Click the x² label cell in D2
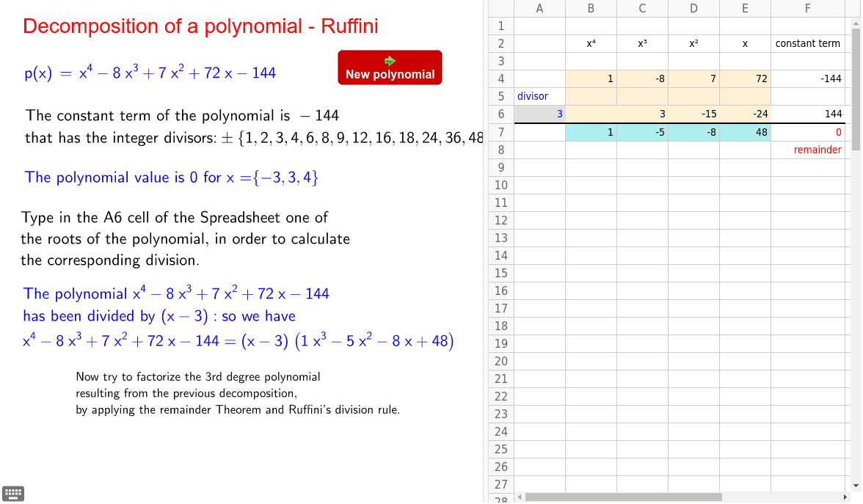The width and height of the screenshot is (863, 504). 693,43
